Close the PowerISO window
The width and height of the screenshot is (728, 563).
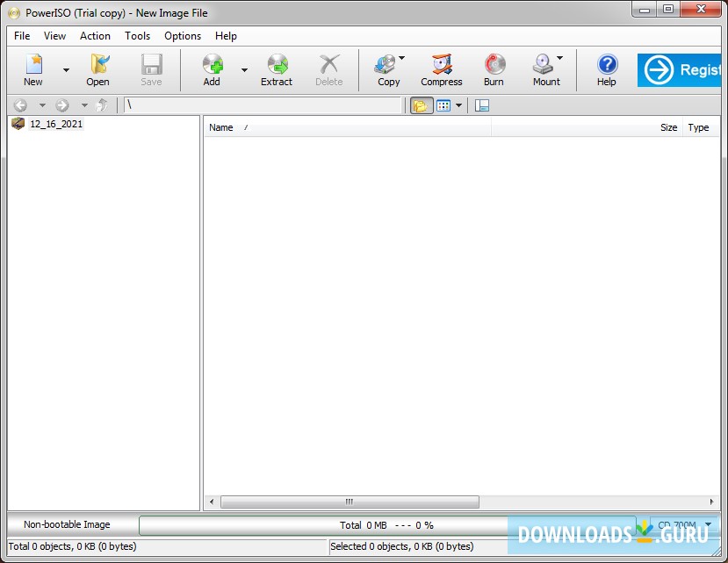click(x=701, y=10)
